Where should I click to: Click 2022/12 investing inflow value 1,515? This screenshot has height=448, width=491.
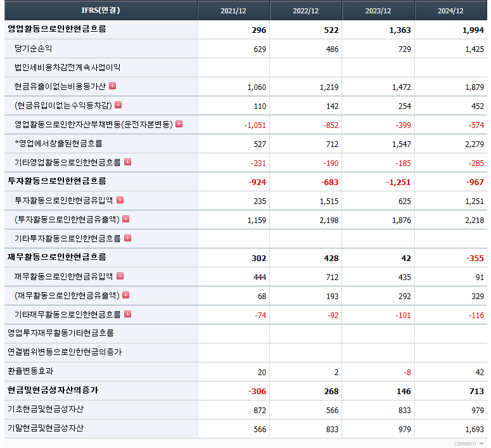coord(329,201)
